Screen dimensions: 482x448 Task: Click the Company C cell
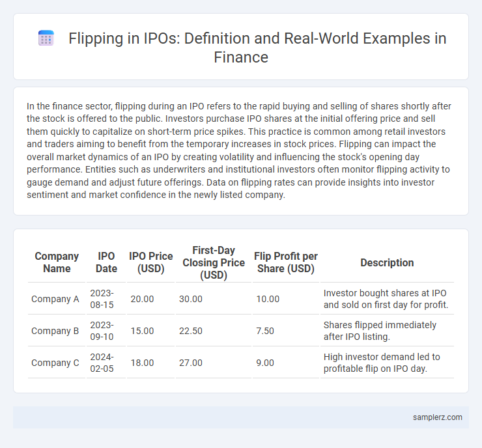pyautogui.click(x=55, y=363)
